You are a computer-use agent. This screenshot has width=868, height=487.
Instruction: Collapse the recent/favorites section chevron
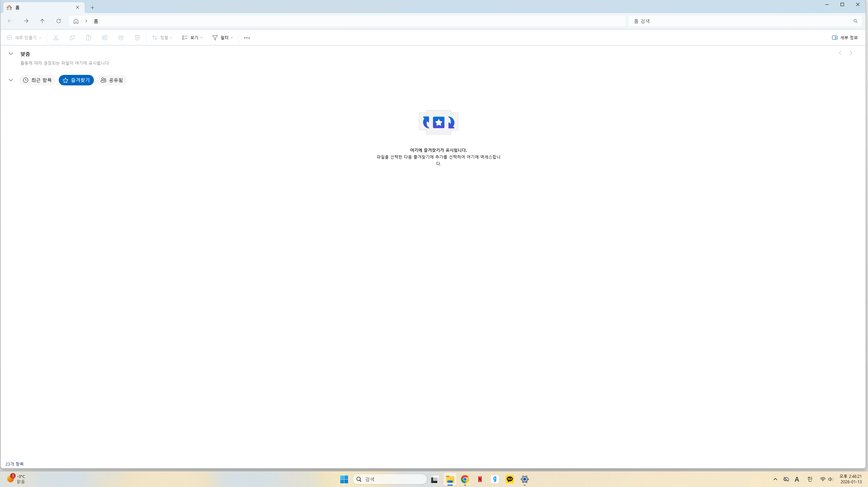11,80
